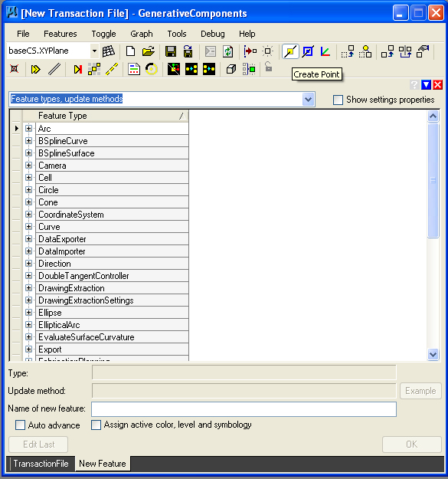Close the panel with the red X
448x479 pixels.
437,84
